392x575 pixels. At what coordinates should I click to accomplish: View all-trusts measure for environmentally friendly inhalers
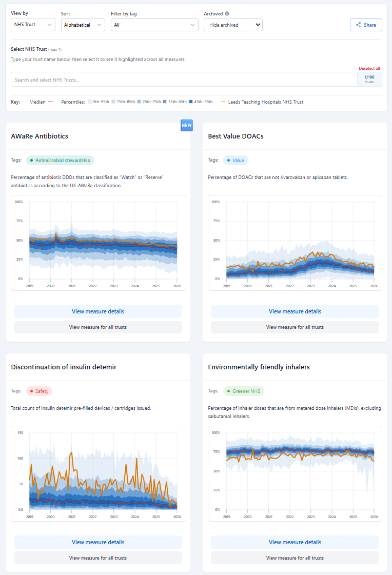coord(295,558)
